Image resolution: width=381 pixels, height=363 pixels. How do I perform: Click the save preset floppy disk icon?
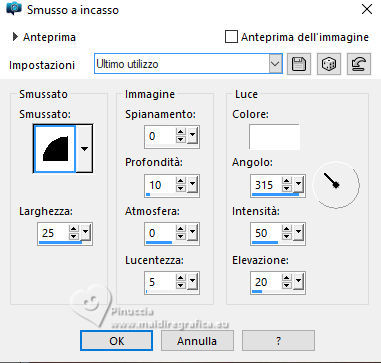299,64
